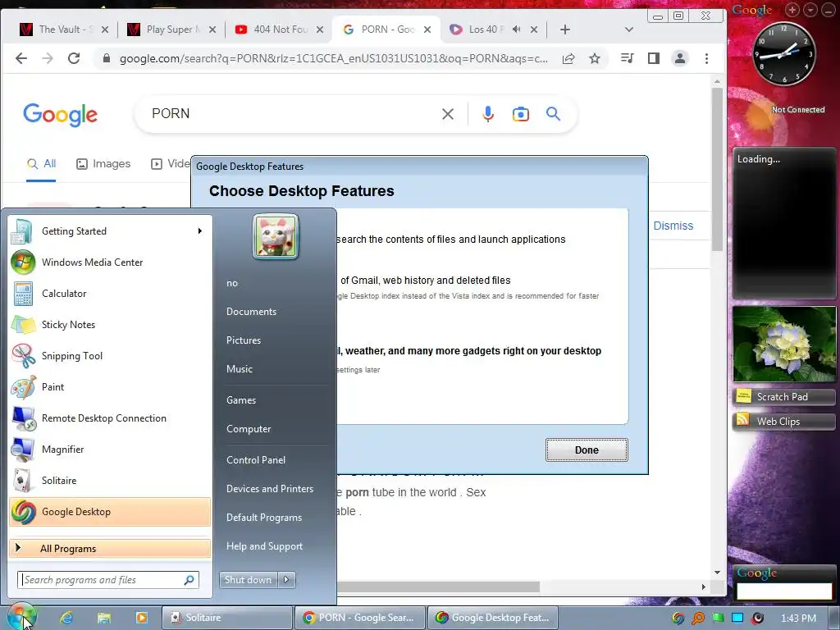Screen dimensions: 840x630
Task: Click Google Desktop swirl tray icon
Action: click(678, 619)
